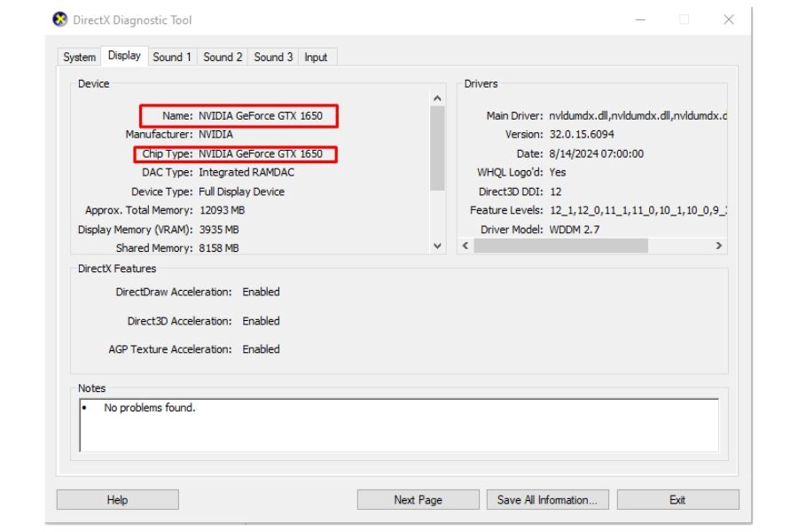Click the Device panel vertical scrollbar thumb

pos(437,148)
